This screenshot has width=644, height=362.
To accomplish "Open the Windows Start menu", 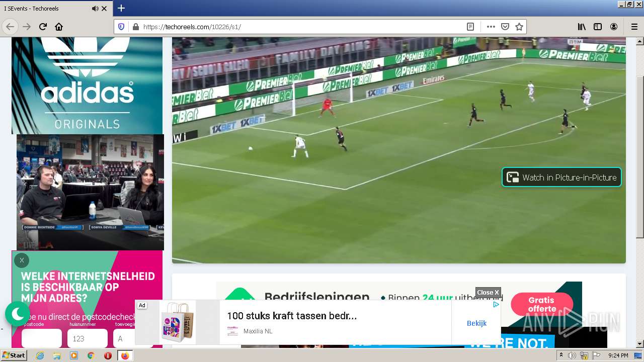I will point(14,355).
